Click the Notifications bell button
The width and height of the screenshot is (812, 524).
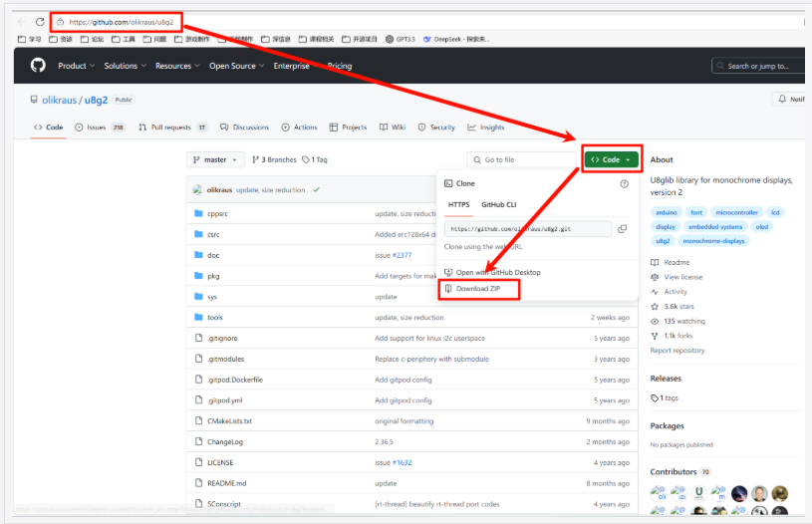click(x=790, y=99)
